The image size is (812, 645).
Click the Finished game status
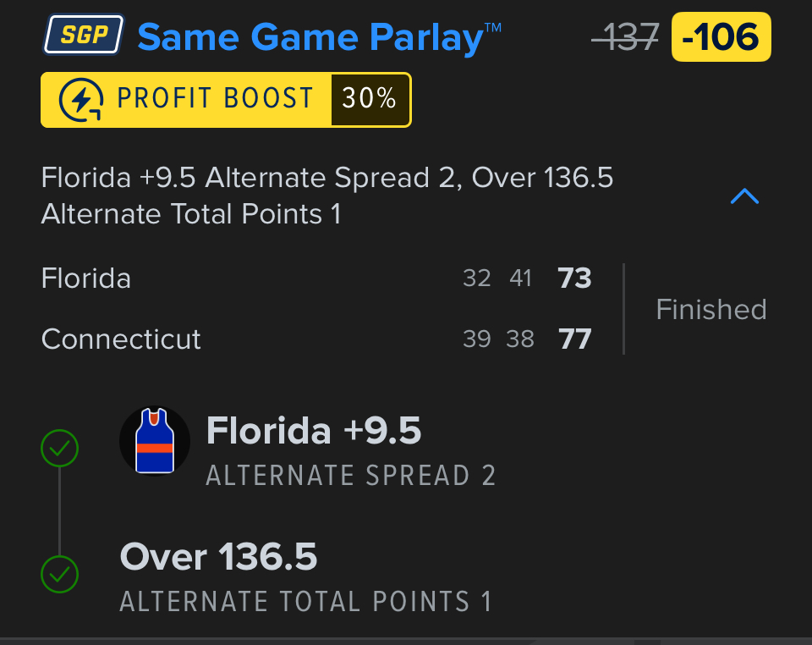(x=711, y=309)
